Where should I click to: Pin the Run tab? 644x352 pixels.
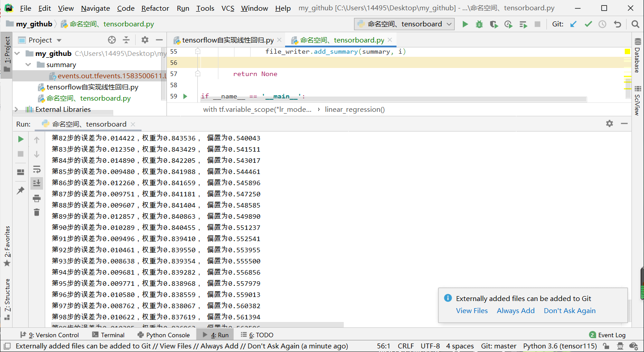click(21, 191)
